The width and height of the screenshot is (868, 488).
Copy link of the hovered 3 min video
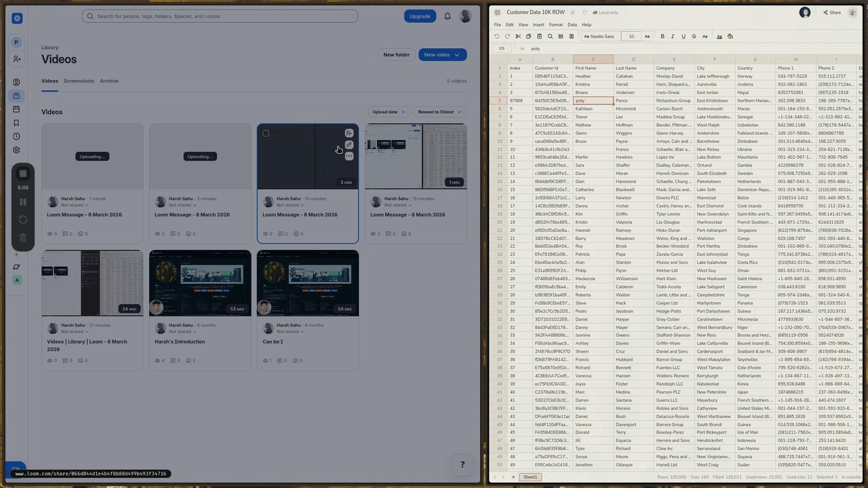(x=349, y=144)
